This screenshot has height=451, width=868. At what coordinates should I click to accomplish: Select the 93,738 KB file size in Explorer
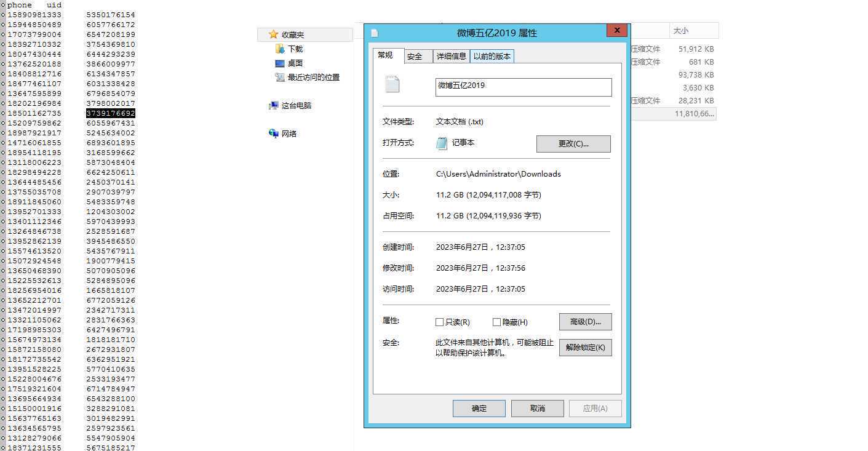(x=696, y=75)
